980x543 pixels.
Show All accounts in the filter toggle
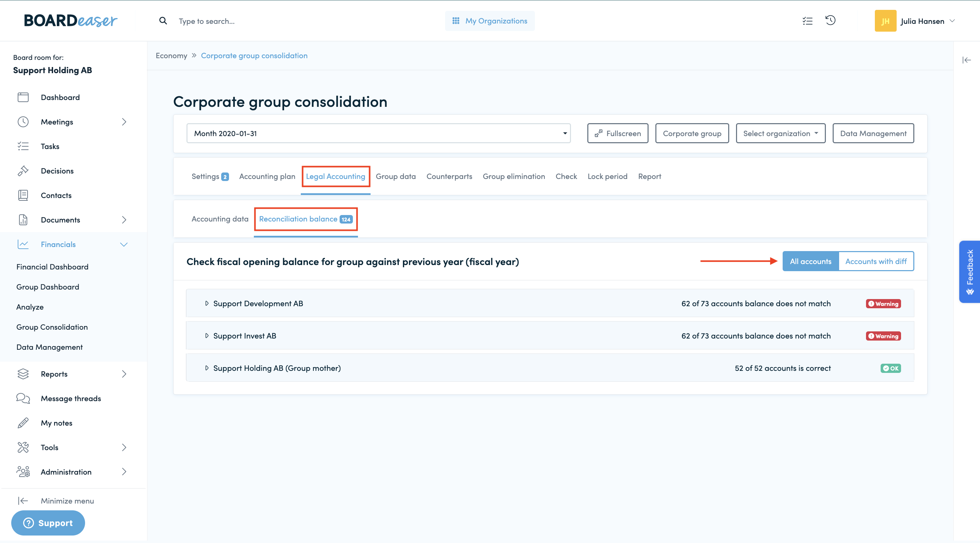pyautogui.click(x=810, y=261)
